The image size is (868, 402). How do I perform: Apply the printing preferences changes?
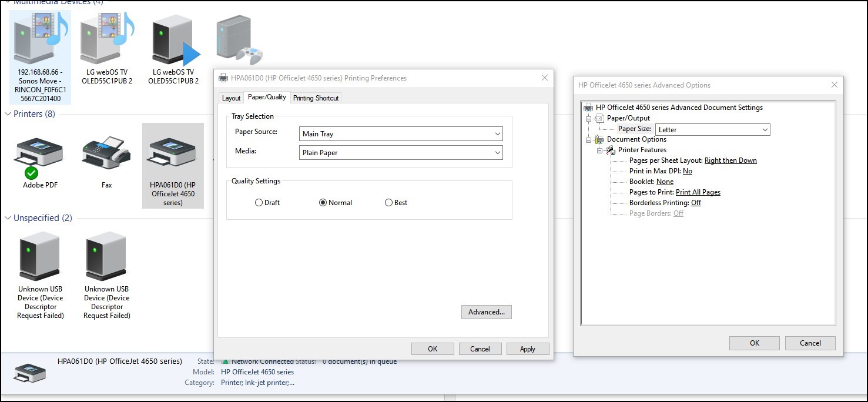tap(527, 349)
